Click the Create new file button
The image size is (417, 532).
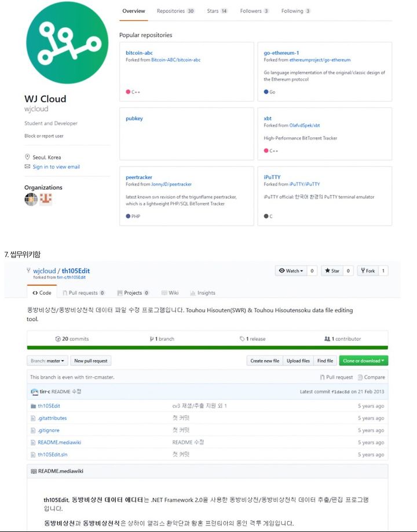[x=265, y=361]
